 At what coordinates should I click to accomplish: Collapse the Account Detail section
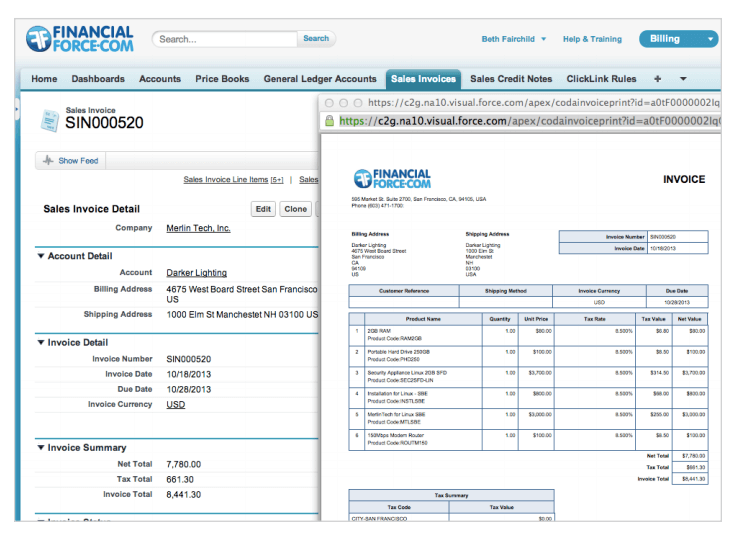point(41,256)
